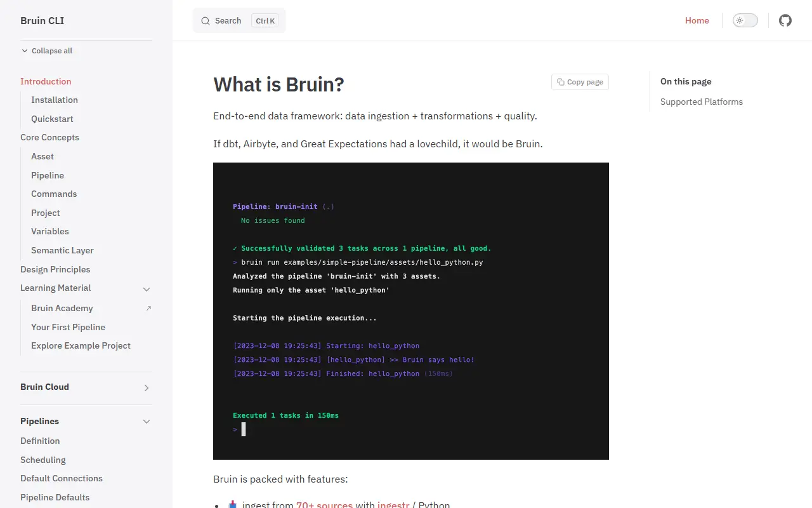
Task: Select Core Concepts in sidebar
Action: coord(49,137)
